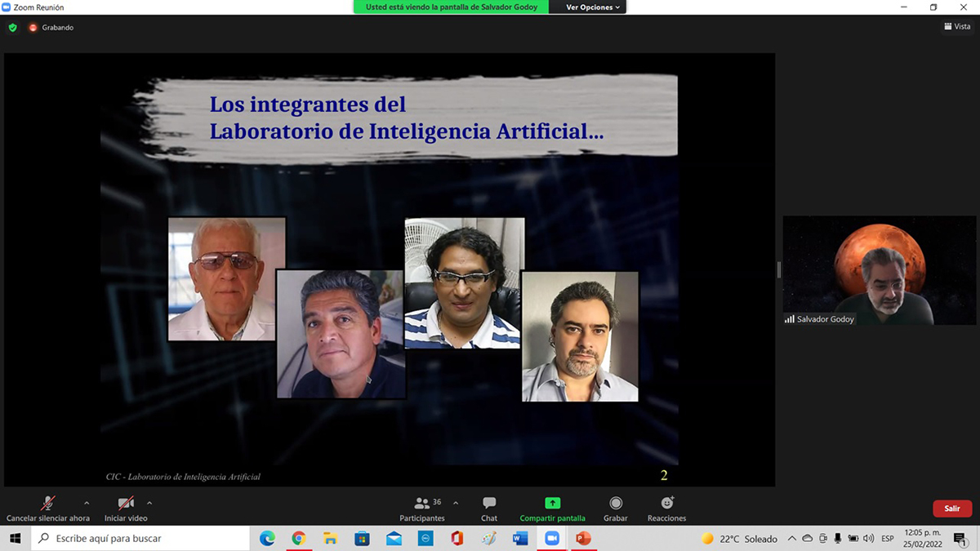Open Microsoft Word from taskbar
The height and width of the screenshot is (551, 980).
click(520, 539)
